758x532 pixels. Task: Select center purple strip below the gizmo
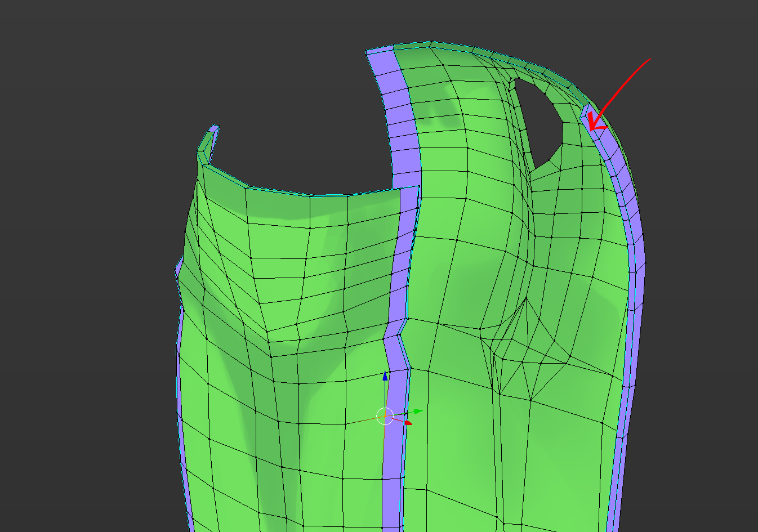(x=393, y=479)
